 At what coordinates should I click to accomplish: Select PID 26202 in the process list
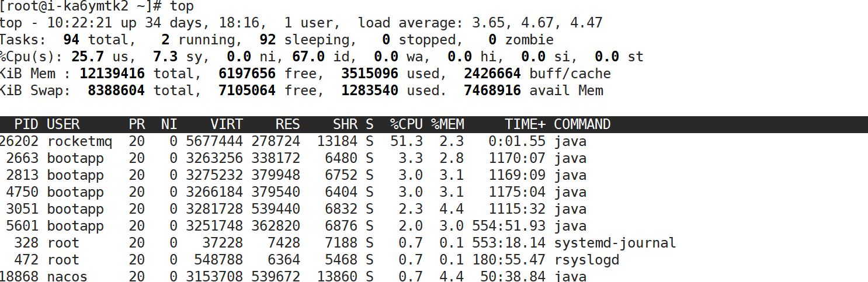(19, 141)
